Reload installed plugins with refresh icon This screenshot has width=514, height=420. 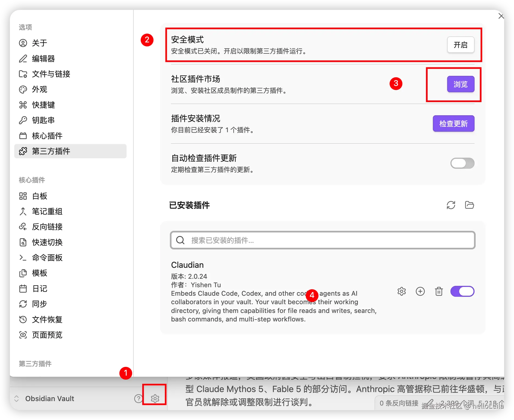coord(451,205)
